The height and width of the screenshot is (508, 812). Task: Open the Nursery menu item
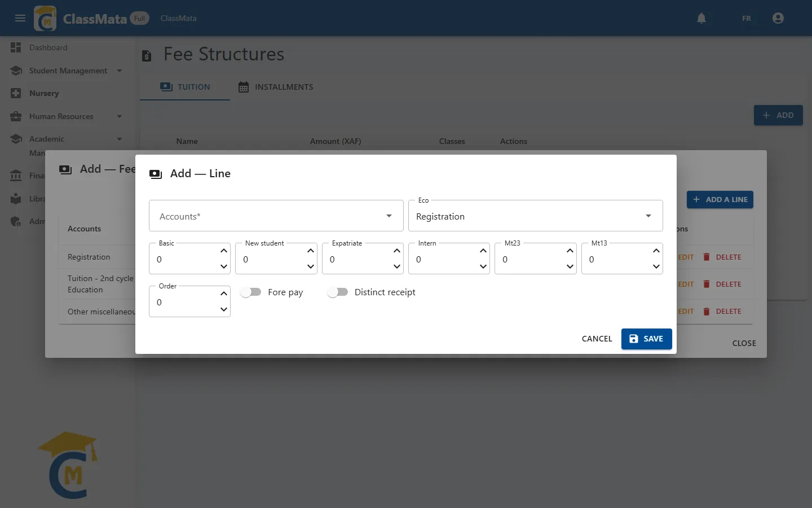(x=44, y=93)
